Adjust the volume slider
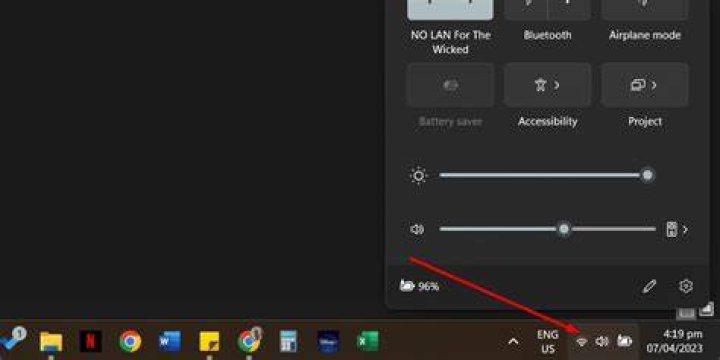The height and width of the screenshot is (360, 720). click(547, 229)
